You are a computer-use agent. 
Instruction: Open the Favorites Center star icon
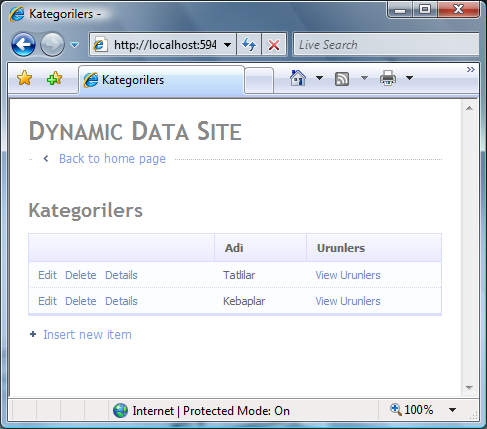(x=25, y=79)
